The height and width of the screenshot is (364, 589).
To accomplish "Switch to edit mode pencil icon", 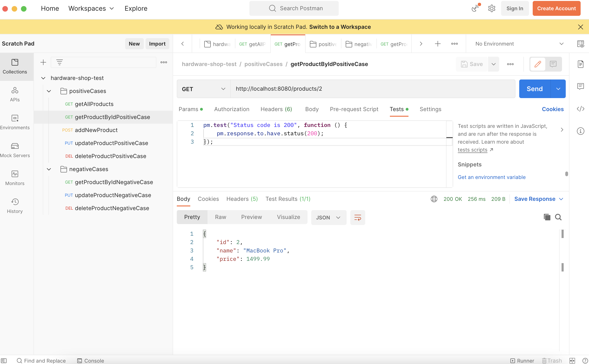I will pos(538,64).
